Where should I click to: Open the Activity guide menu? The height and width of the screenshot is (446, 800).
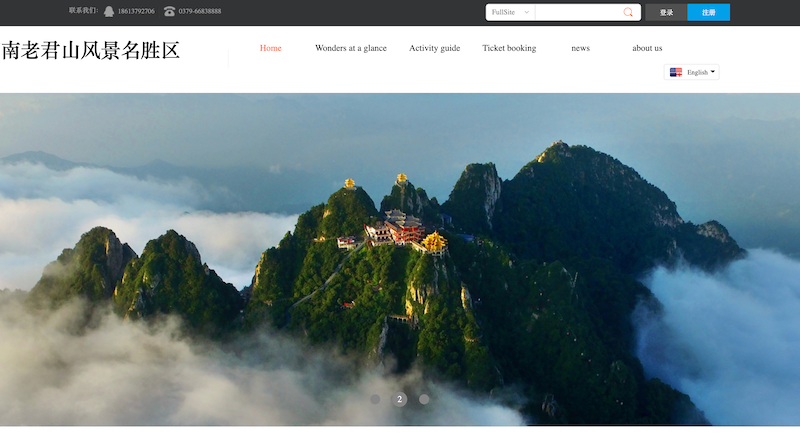coord(434,48)
